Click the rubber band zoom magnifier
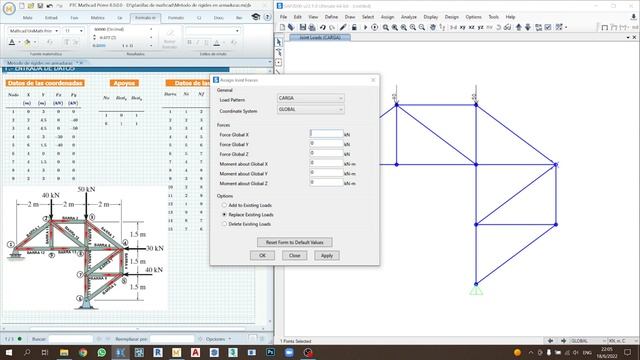 pyautogui.click(x=385, y=27)
